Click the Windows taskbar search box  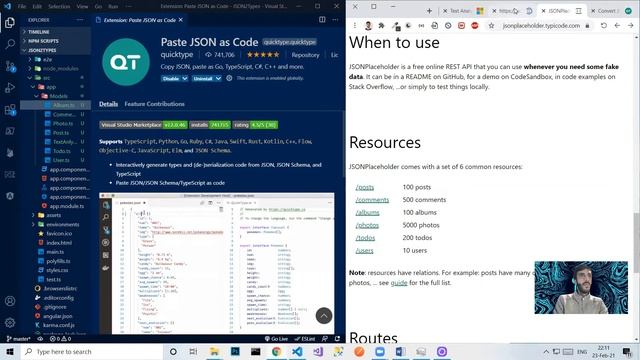tap(92, 351)
